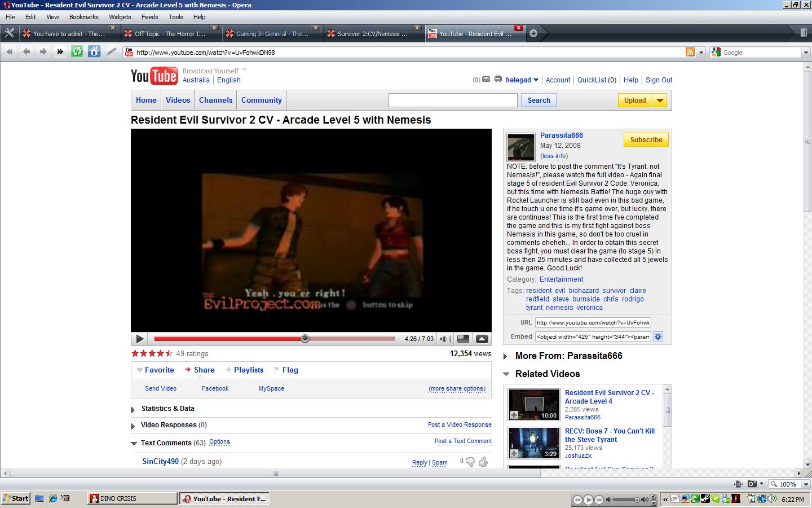Click the video progress bar scrubber
This screenshot has width=812, height=508.
click(305, 339)
